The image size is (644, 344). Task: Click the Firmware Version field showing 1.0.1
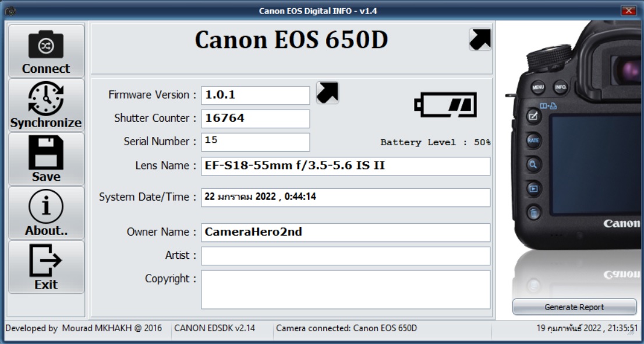[x=256, y=96]
